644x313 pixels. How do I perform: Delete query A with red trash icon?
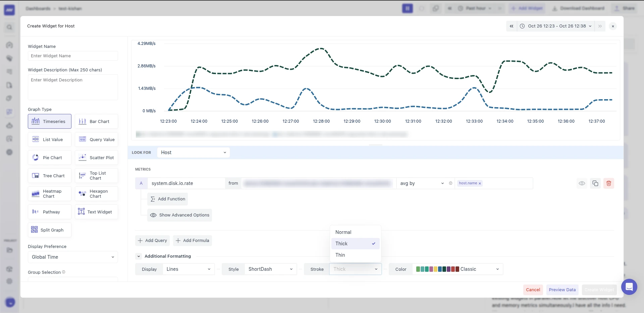[609, 183]
